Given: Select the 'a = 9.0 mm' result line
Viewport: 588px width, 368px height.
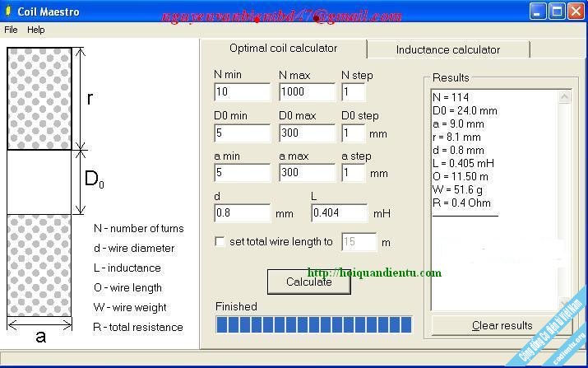Looking at the screenshot, I should tap(458, 124).
